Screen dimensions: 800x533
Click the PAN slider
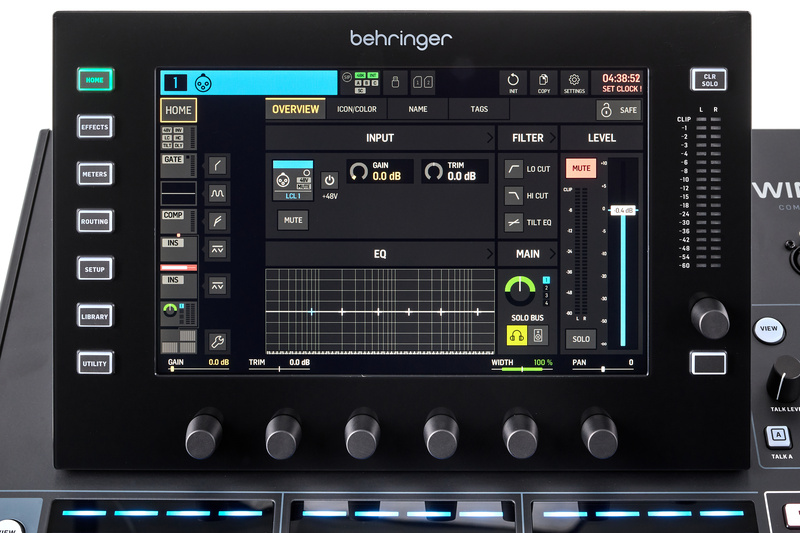pos(603,365)
